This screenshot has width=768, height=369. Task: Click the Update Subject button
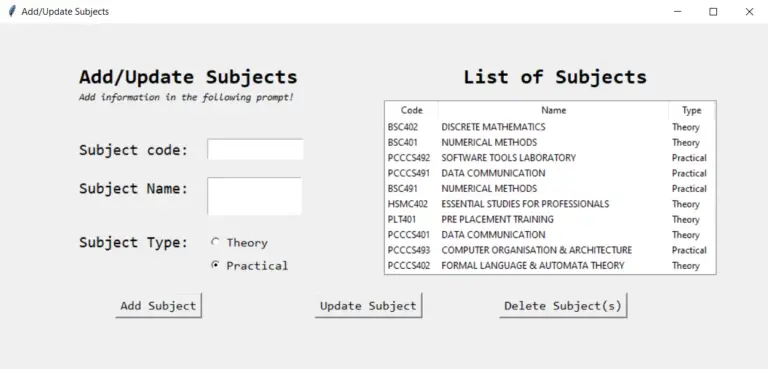[368, 306]
